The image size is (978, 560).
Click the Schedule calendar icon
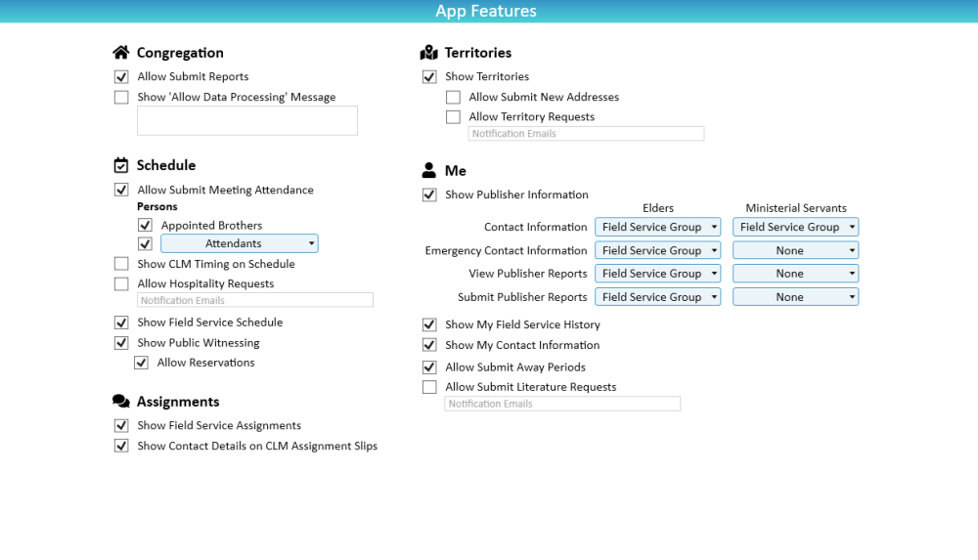coord(121,165)
